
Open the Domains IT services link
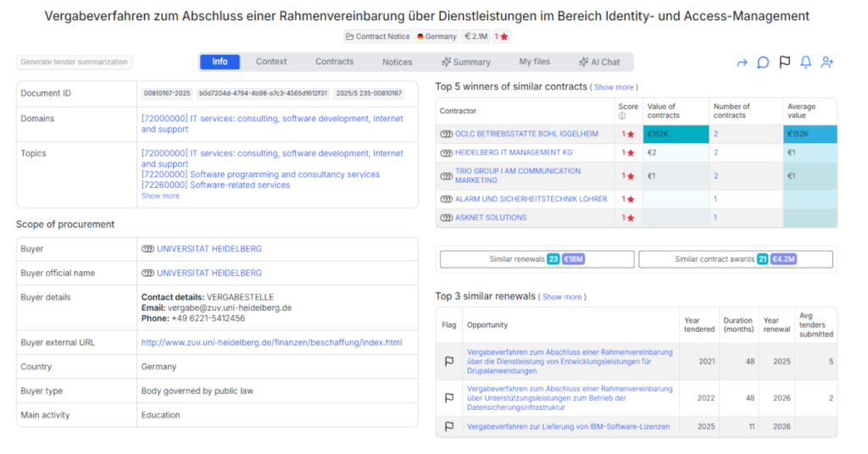click(272, 124)
